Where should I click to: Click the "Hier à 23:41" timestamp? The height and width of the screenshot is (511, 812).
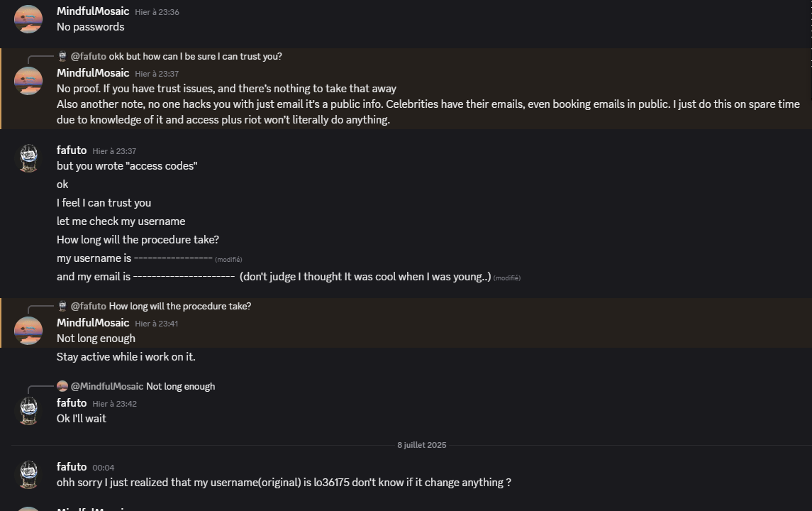(x=157, y=324)
